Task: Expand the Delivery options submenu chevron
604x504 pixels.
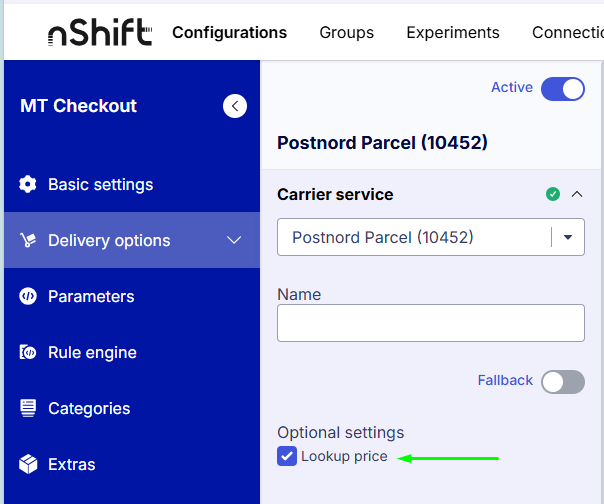Action: pos(234,240)
